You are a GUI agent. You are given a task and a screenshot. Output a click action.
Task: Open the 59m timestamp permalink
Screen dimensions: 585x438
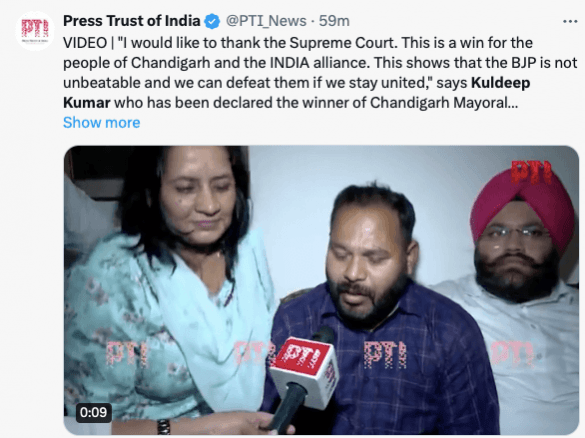point(334,21)
